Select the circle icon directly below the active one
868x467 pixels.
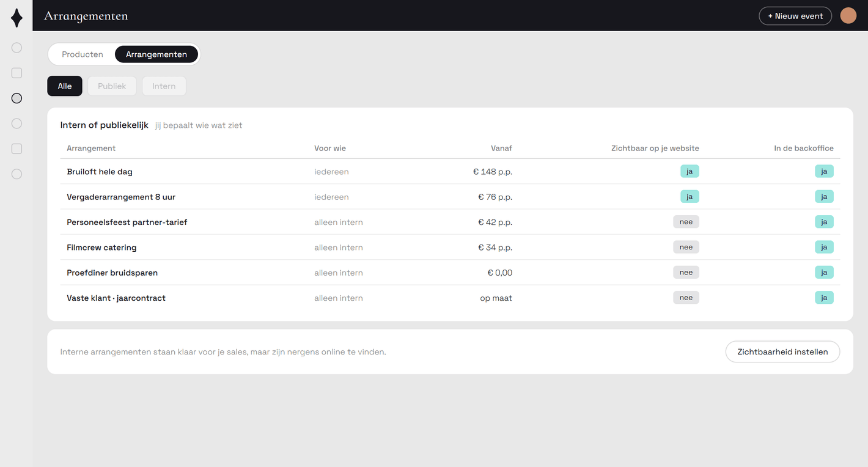17,123
